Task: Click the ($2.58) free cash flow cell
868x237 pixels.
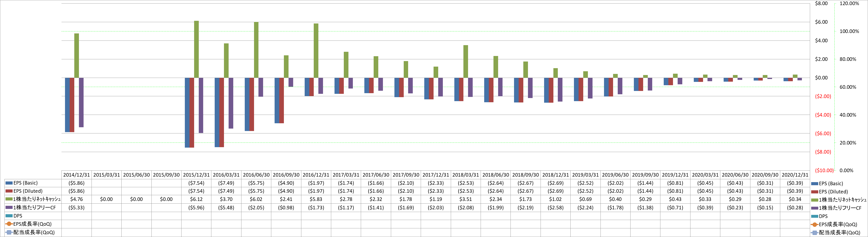Action: pos(555,208)
